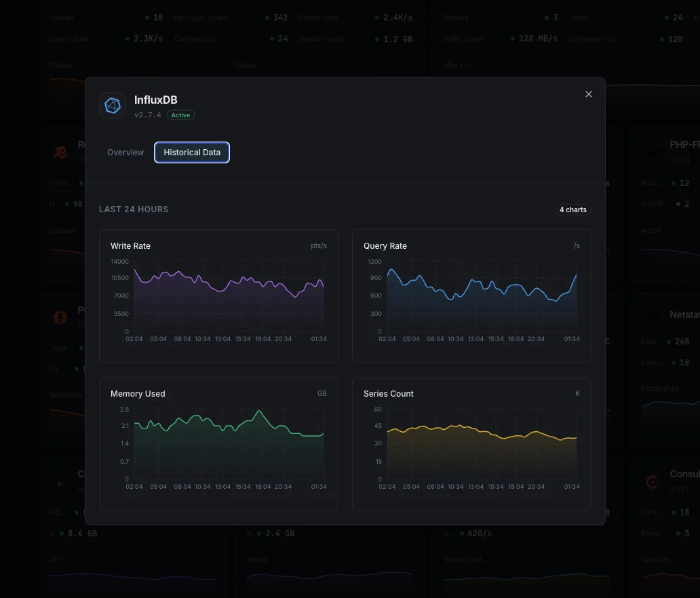Click the 60 axis label in Series Count

[378, 410]
